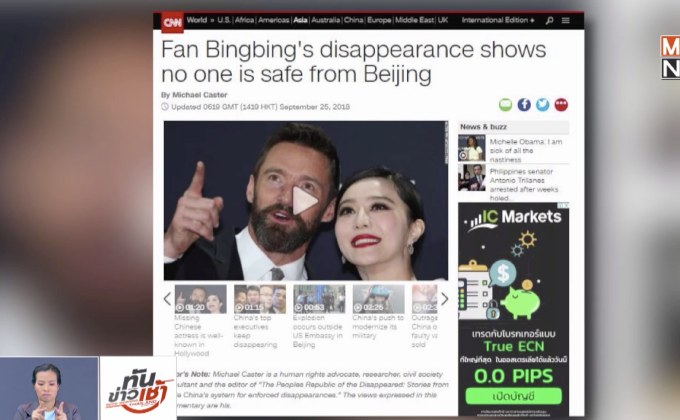Image resolution: width=680 pixels, height=420 pixels.
Task: Open the 01:15 China's top executives video
Action: coord(260,317)
